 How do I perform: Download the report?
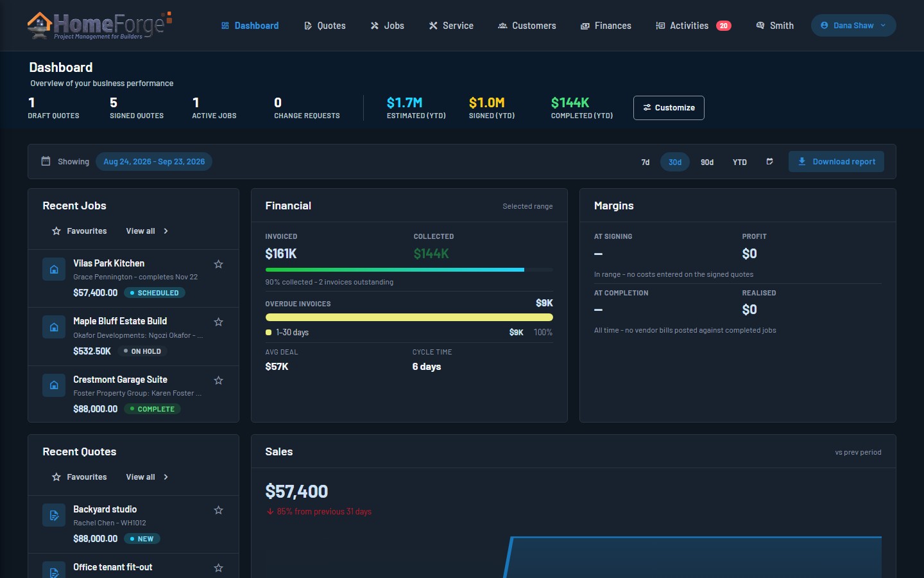(x=836, y=162)
